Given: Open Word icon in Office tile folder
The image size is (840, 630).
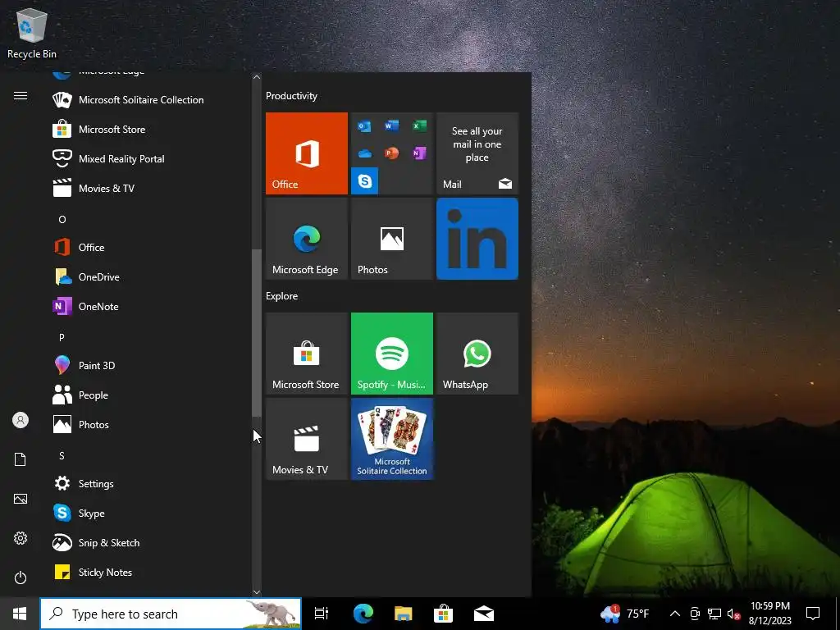Looking at the screenshot, I should pyautogui.click(x=391, y=126).
